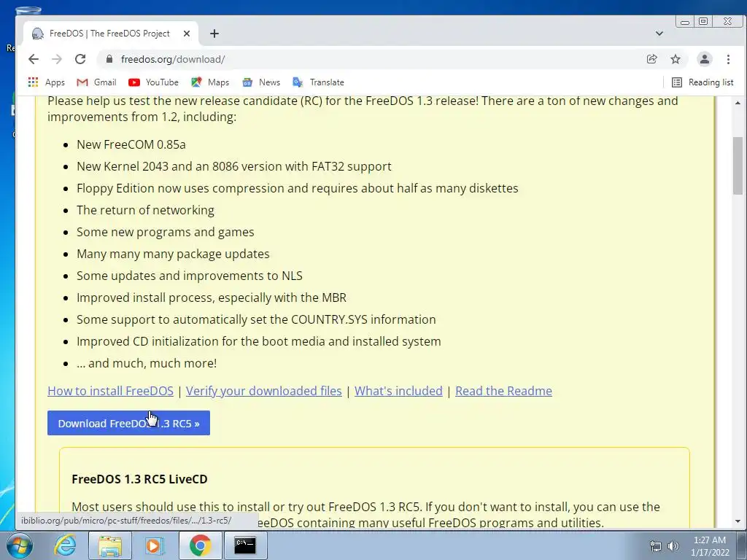Open the taskbar clock showing 1:27 AM
The width and height of the screenshot is (747, 560).
(x=710, y=546)
